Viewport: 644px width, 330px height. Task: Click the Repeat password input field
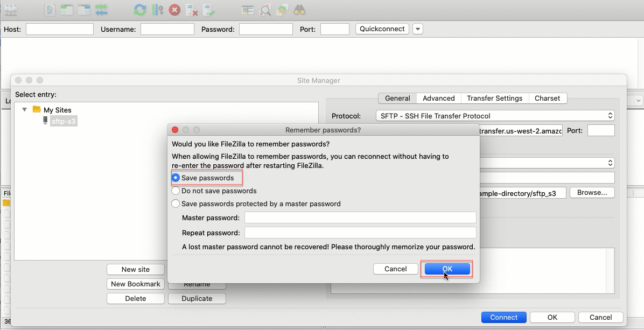click(x=360, y=233)
